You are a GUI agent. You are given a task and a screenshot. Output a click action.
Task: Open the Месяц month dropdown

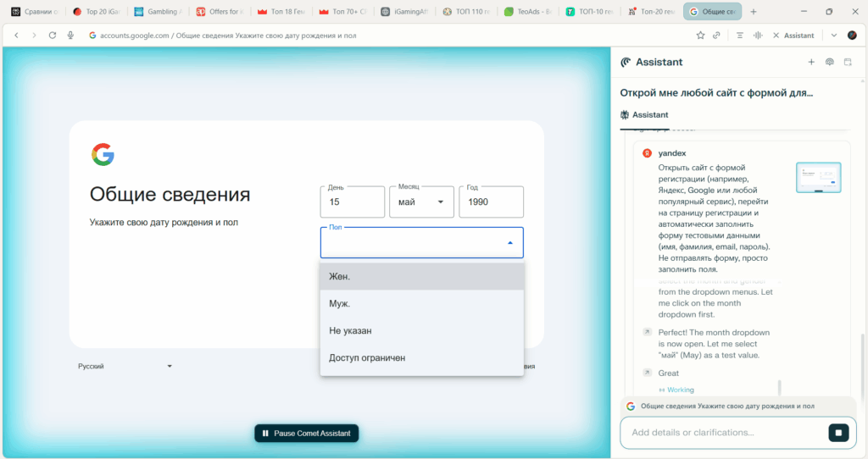point(421,202)
